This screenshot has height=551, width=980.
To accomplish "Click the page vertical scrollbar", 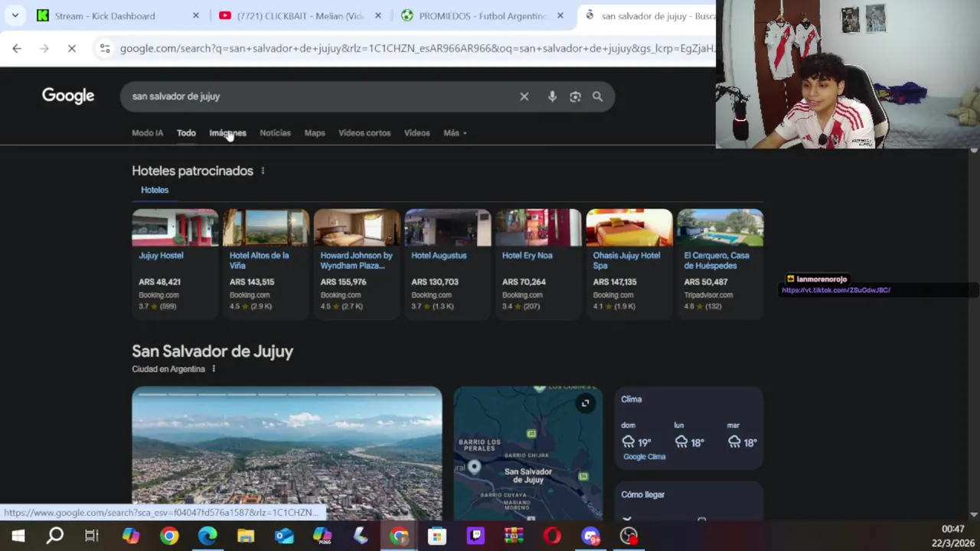I will (x=974, y=333).
